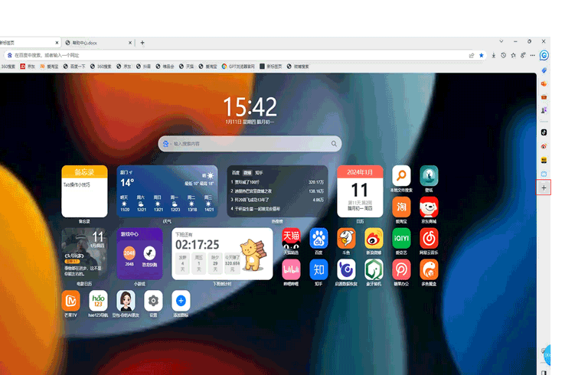Image resolution: width=588 pixels, height=375 pixels.
Task: Expand the tab list chevron in the title bar
Action: 501,41
